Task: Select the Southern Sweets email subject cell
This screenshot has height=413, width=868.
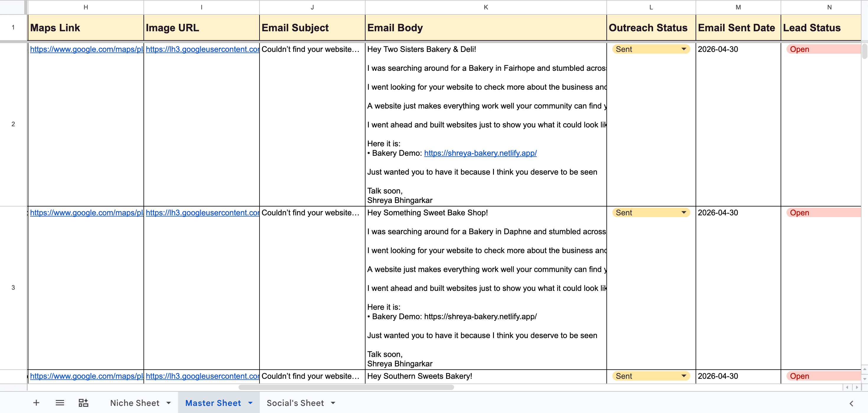Action: tap(312, 376)
